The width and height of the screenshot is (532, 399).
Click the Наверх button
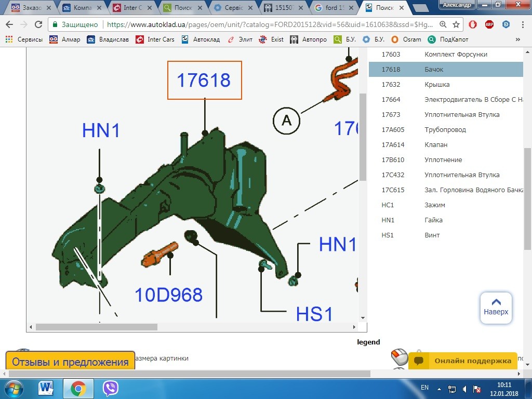pyautogui.click(x=496, y=308)
